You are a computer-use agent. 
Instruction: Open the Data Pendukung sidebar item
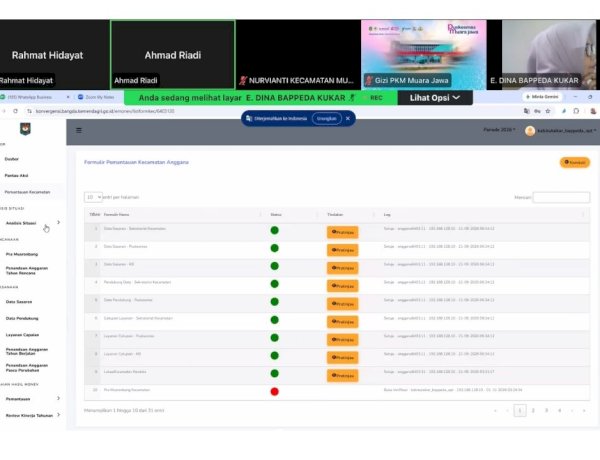(x=22, y=318)
